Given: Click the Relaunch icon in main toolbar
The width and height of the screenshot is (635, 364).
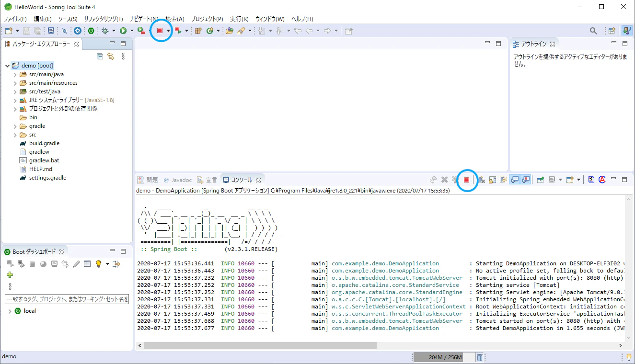Looking at the screenshot, I should 178,31.
